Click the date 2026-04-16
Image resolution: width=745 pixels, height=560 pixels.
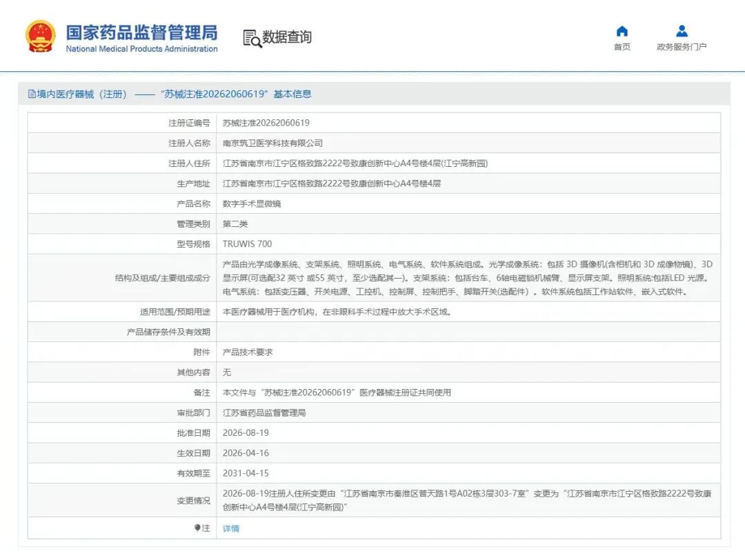(246, 453)
